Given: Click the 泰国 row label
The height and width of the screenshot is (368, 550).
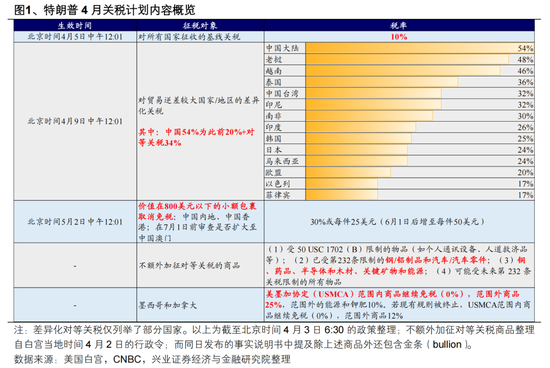Looking at the screenshot, I should [x=274, y=82].
